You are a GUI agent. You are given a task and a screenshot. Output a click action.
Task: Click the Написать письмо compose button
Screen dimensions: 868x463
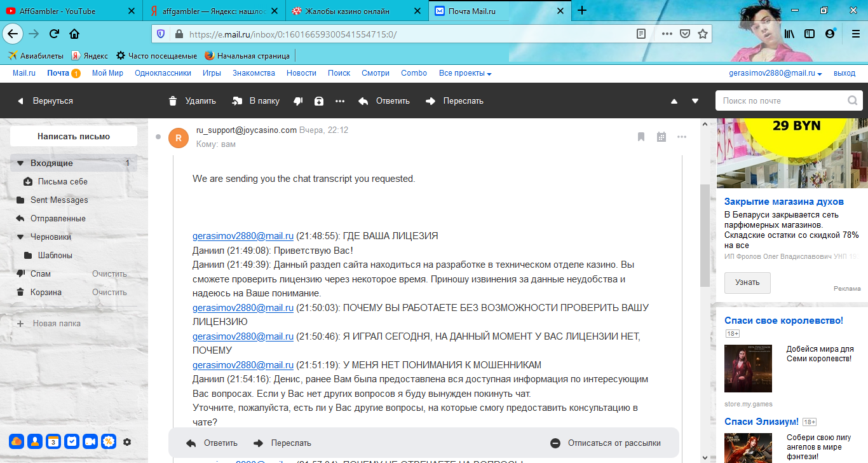[74, 136]
